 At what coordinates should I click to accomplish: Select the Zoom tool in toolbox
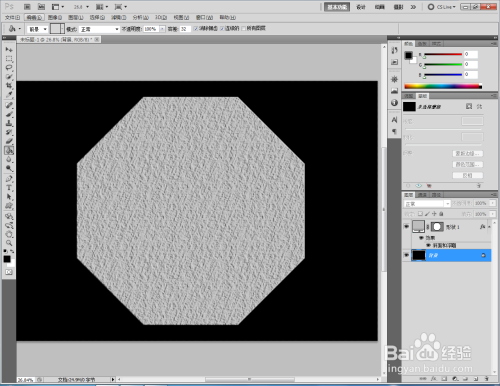point(9,243)
